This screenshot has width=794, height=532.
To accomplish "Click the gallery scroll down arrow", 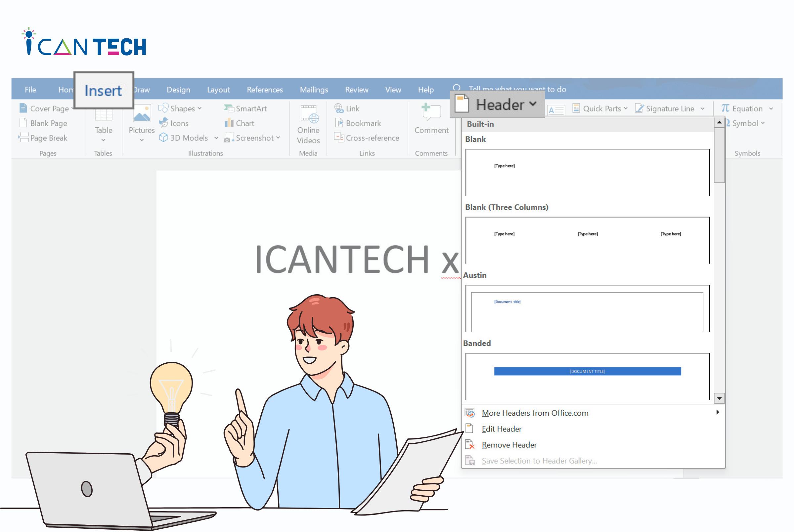I will pos(719,398).
